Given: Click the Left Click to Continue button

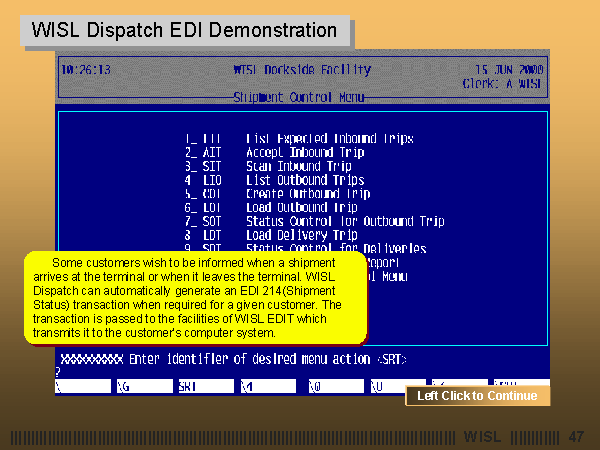Looking at the screenshot, I should 476,396.
